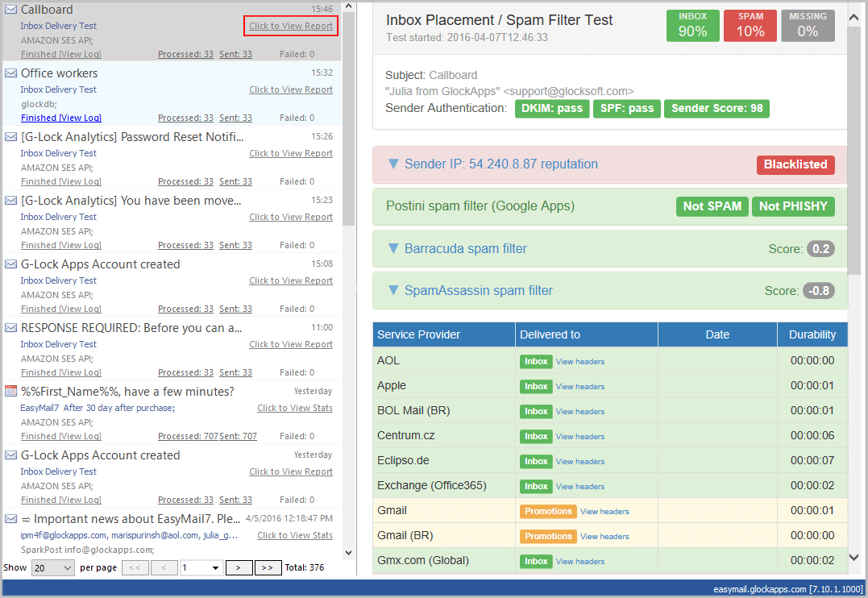
Task: Click Barracuda score 0.2 badge
Action: [x=820, y=249]
